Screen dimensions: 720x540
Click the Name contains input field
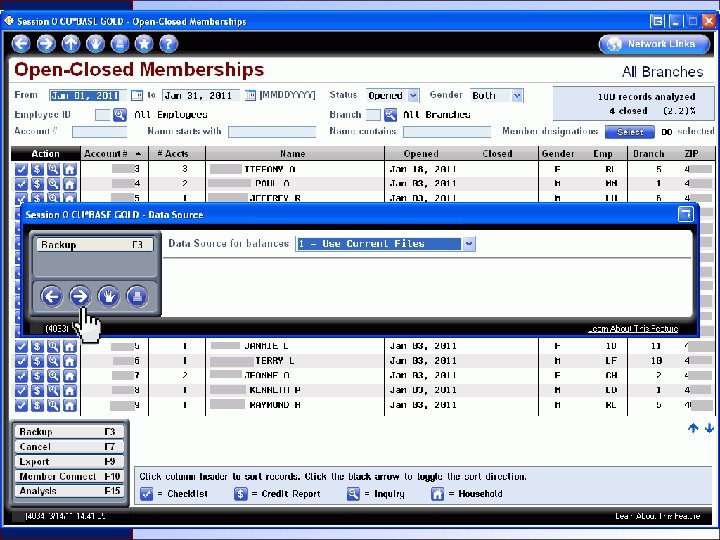tap(447, 132)
